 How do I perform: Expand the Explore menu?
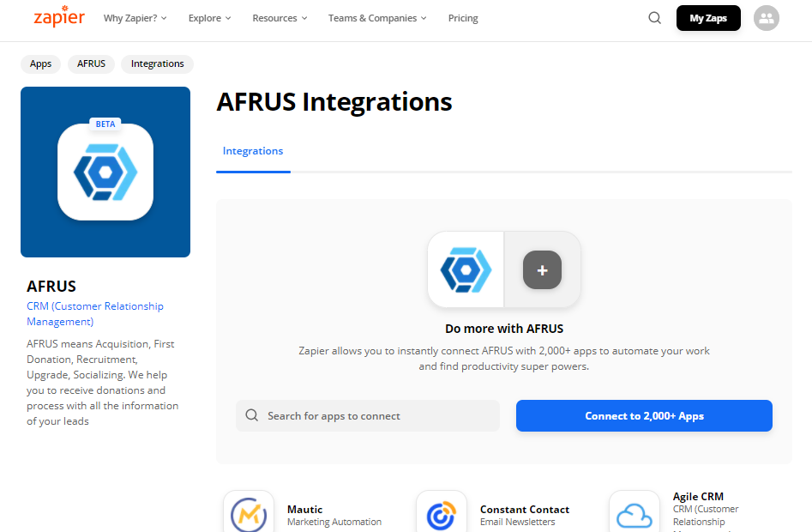210,18
